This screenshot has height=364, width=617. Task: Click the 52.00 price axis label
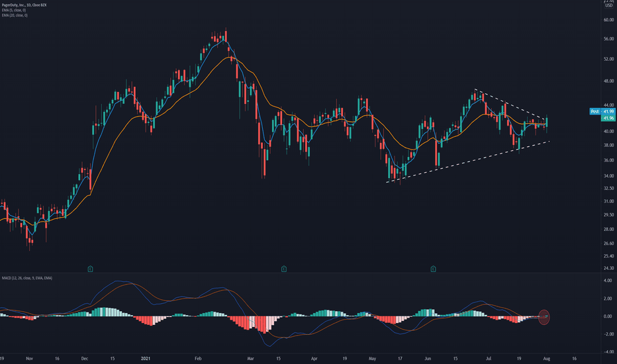click(x=608, y=59)
